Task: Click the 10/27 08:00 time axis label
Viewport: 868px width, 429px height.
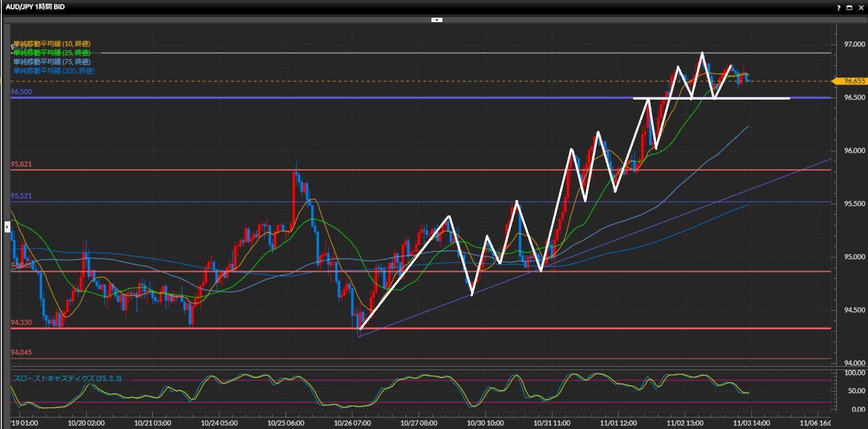Action: click(x=419, y=423)
